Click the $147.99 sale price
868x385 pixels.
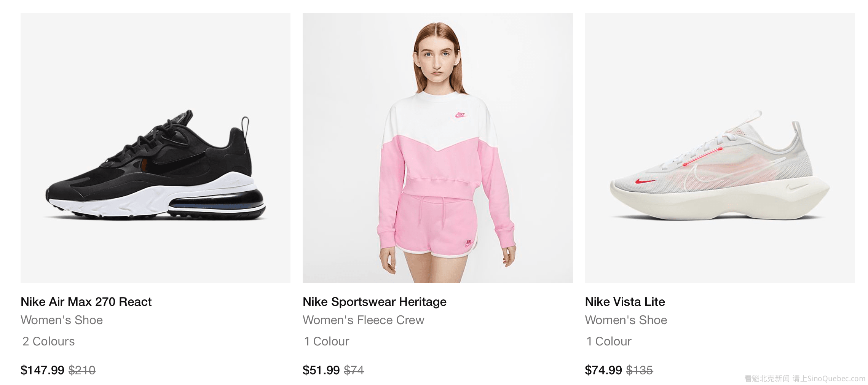[x=42, y=370]
